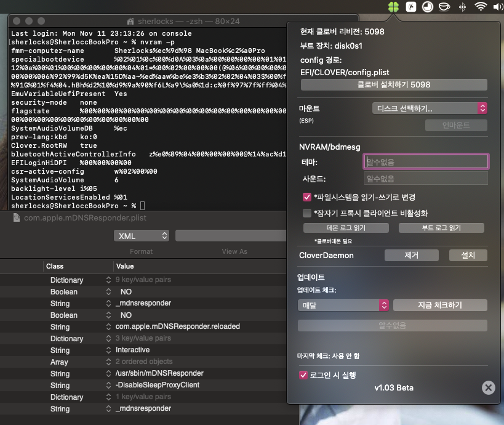This screenshot has height=425, width=504.
Task: Change class stepper for Array row
Action: pyautogui.click(x=108, y=362)
